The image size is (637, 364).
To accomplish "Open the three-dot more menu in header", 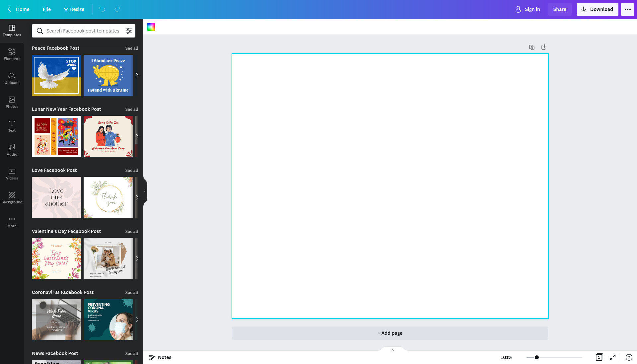I will [627, 9].
